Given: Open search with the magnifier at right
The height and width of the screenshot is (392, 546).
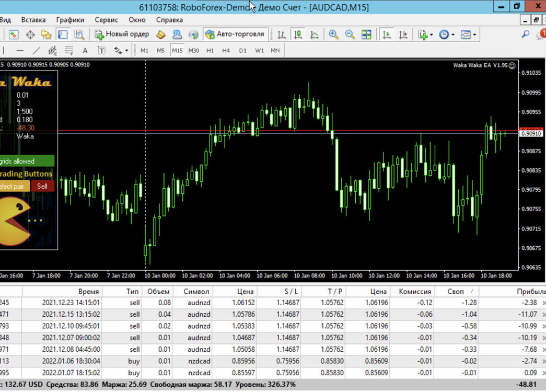Looking at the screenshot, I should [525, 34].
